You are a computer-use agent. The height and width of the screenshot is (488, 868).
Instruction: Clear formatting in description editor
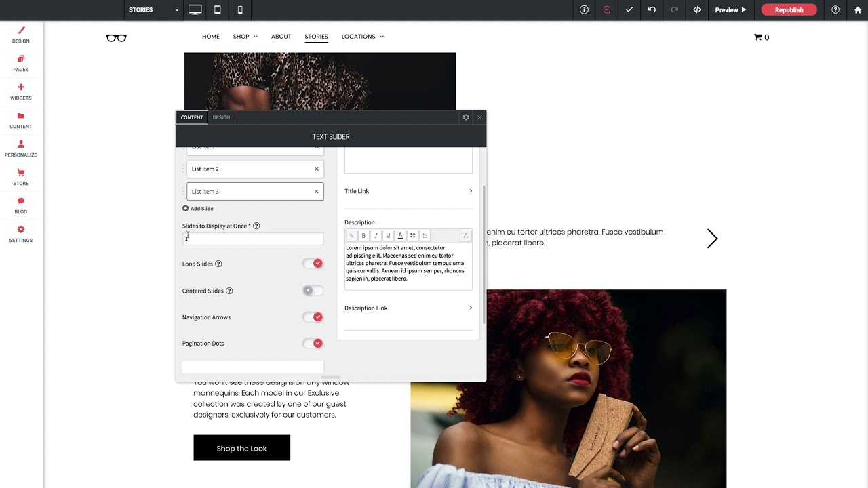(465, 235)
